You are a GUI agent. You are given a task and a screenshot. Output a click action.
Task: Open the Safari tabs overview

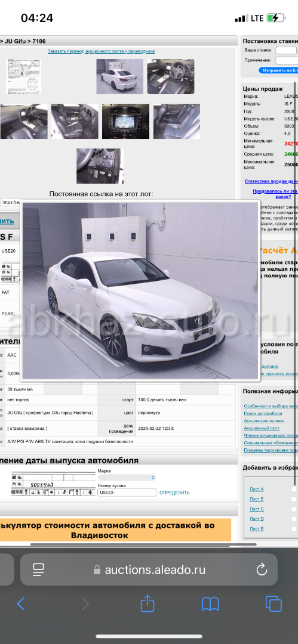point(274,603)
